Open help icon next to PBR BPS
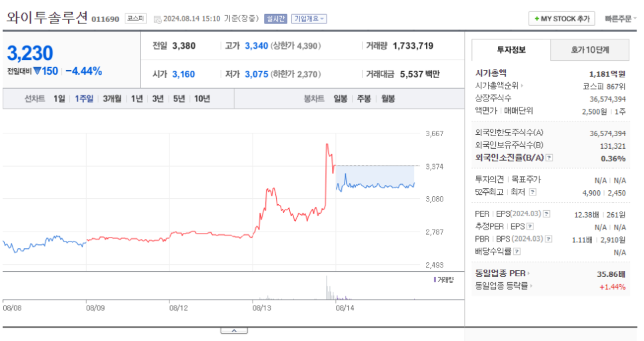 [548, 239]
